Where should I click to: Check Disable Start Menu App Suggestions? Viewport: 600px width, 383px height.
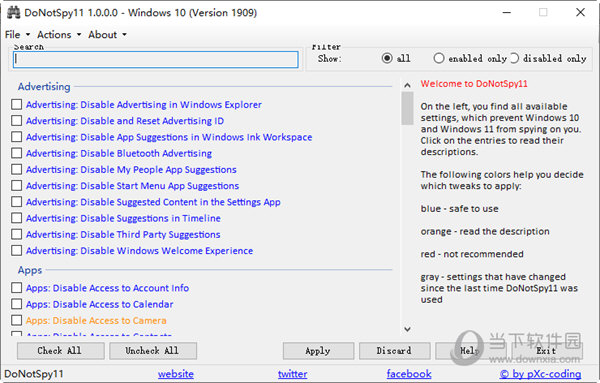16,186
